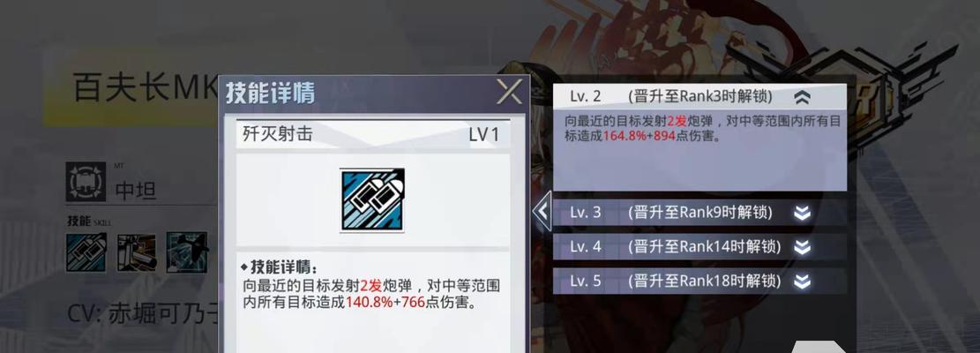Tap the 中坦 tank class icon

pyautogui.click(x=86, y=182)
